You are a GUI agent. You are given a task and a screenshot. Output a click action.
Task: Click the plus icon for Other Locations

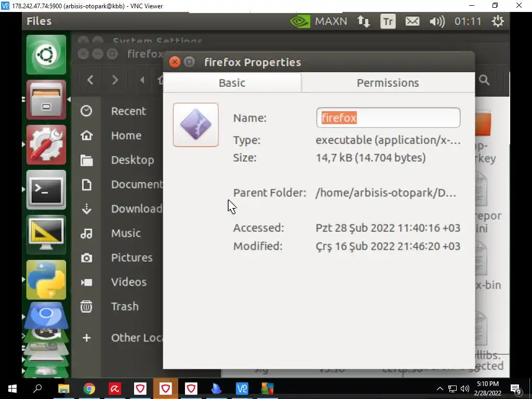(87, 338)
